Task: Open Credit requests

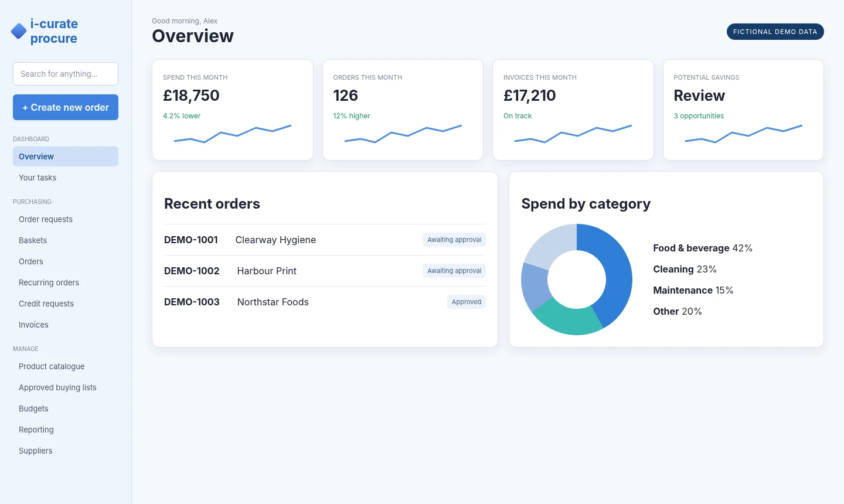Action: (x=66, y=304)
